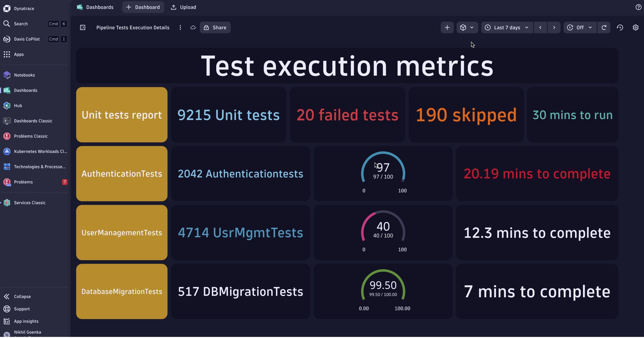Open the Notebooks app
This screenshot has height=338, width=644.
(x=24, y=75)
